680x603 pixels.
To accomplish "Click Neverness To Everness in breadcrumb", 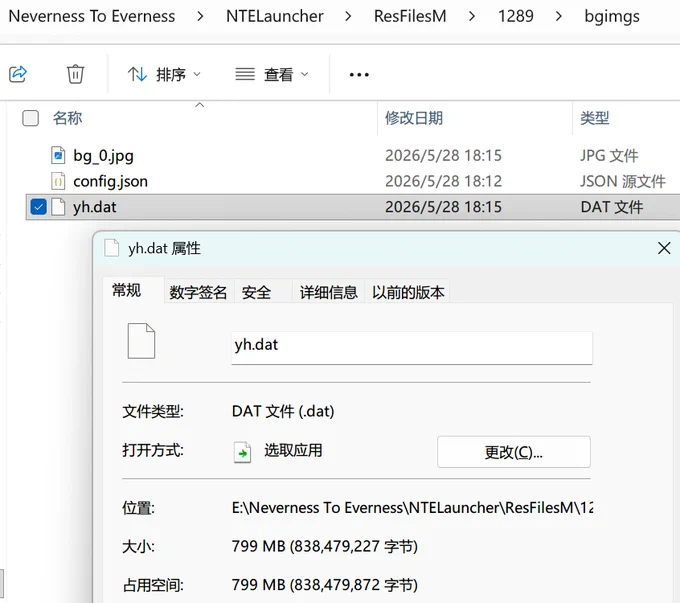I will coord(92,16).
